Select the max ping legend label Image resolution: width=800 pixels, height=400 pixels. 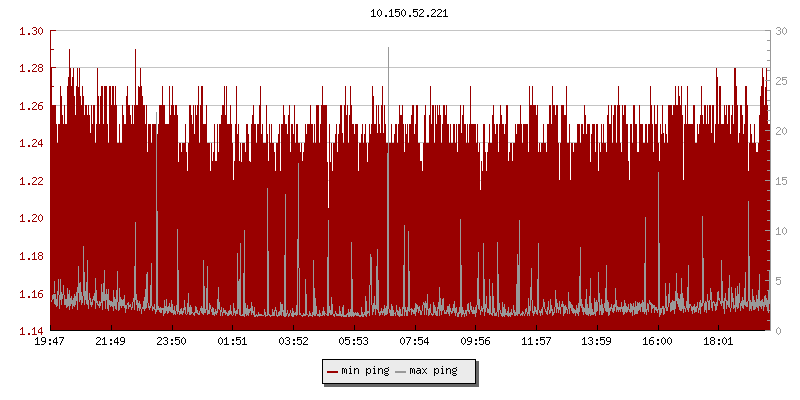tap(433, 371)
